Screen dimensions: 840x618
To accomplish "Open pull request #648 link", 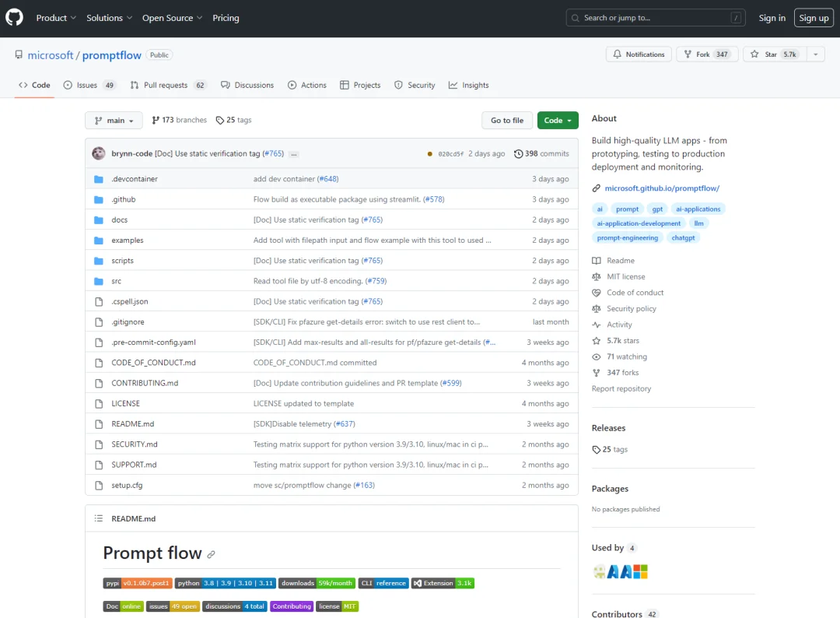I will pos(327,179).
